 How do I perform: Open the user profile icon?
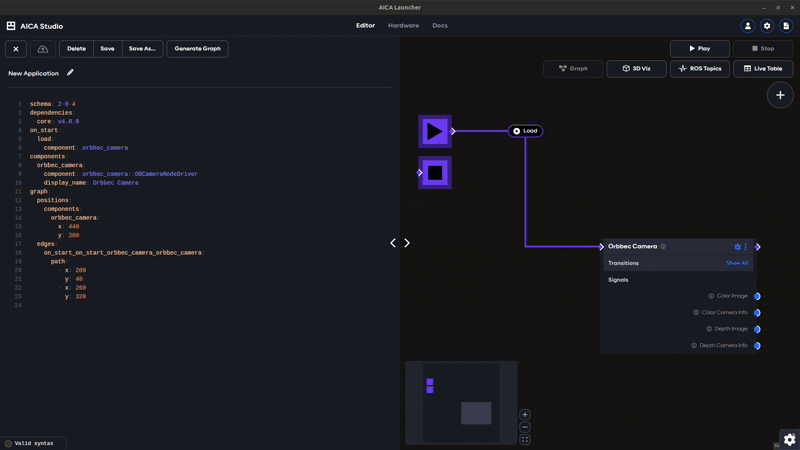point(747,26)
